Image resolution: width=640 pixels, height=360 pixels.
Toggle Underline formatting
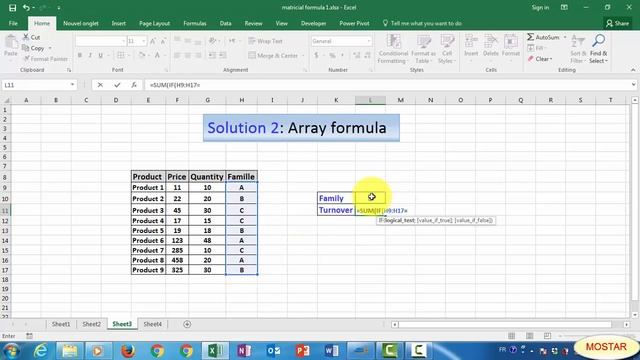point(100,55)
